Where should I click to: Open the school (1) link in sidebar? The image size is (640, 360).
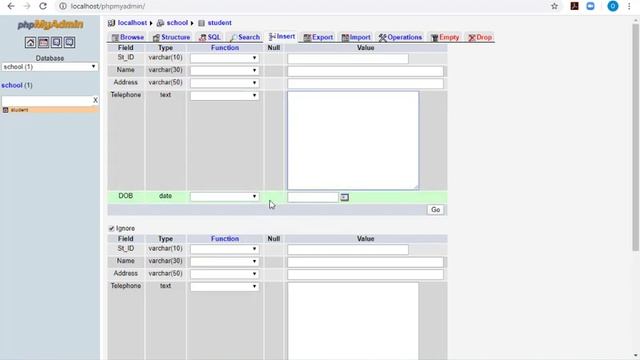(17, 85)
